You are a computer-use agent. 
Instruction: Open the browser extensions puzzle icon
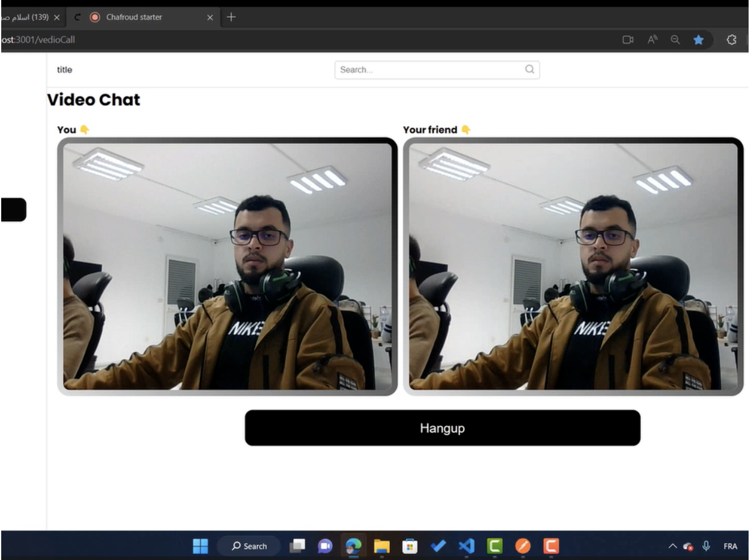[x=732, y=40]
